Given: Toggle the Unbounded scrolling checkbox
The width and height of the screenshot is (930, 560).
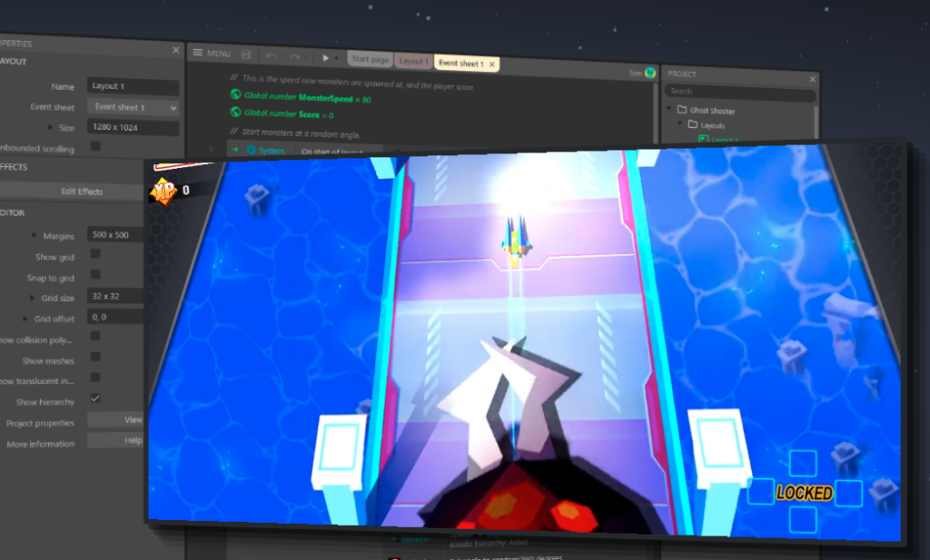Looking at the screenshot, I should coord(94,146).
